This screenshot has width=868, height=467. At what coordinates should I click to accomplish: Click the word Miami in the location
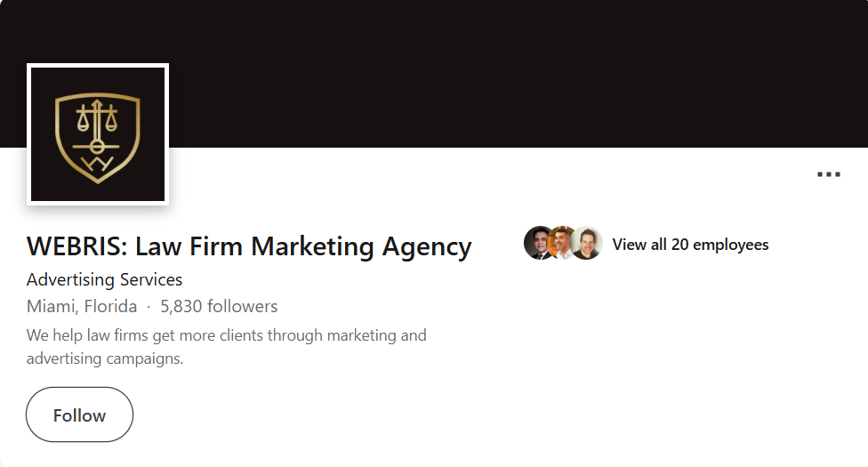tap(51, 307)
